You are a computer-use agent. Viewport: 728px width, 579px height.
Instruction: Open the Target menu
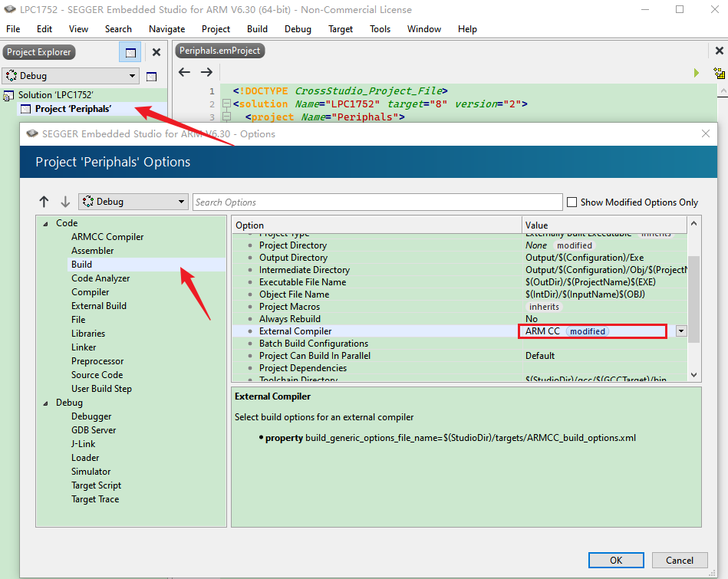(x=341, y=29)
